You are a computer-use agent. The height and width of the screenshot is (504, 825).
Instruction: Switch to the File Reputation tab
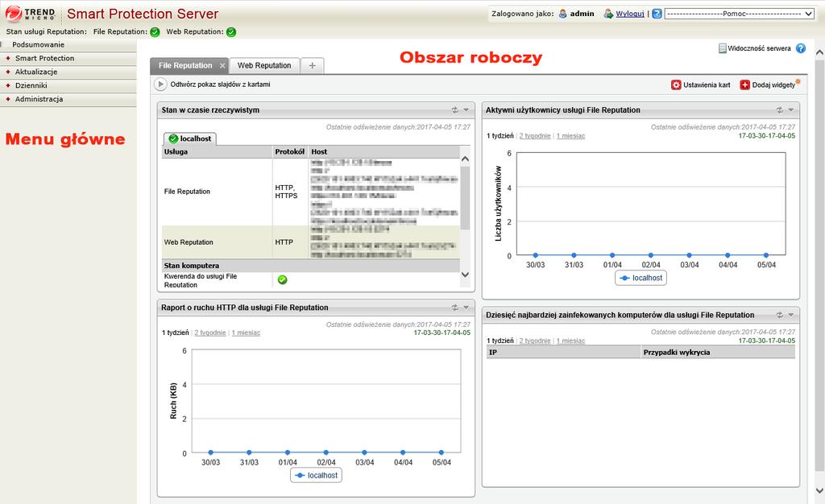pyautogui.click(x=185, y=66)
